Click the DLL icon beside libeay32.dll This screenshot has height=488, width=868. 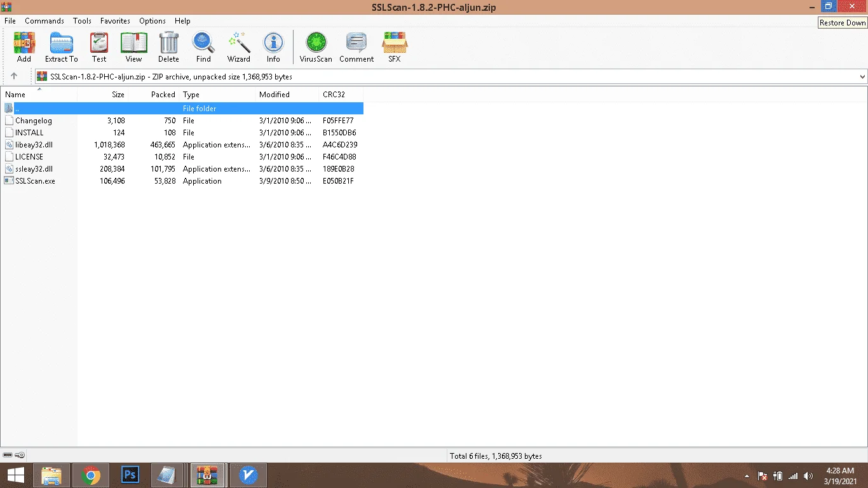9,145
